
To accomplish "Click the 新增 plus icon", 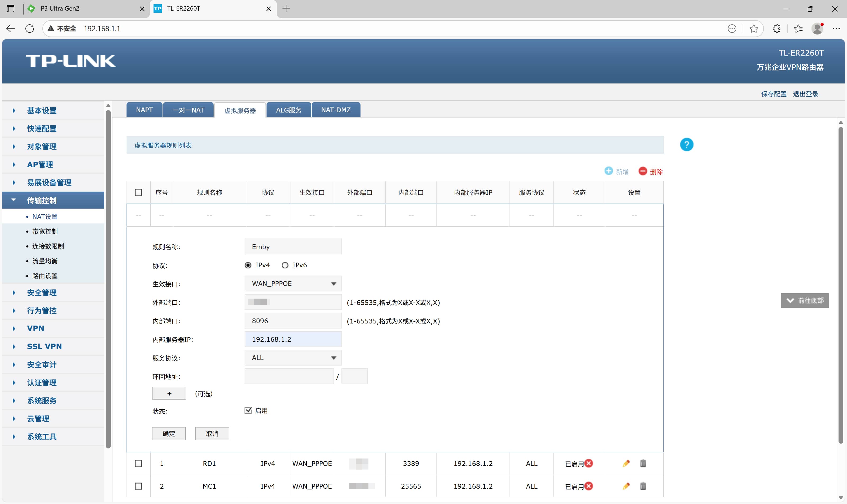I will (x=608, y=171).
